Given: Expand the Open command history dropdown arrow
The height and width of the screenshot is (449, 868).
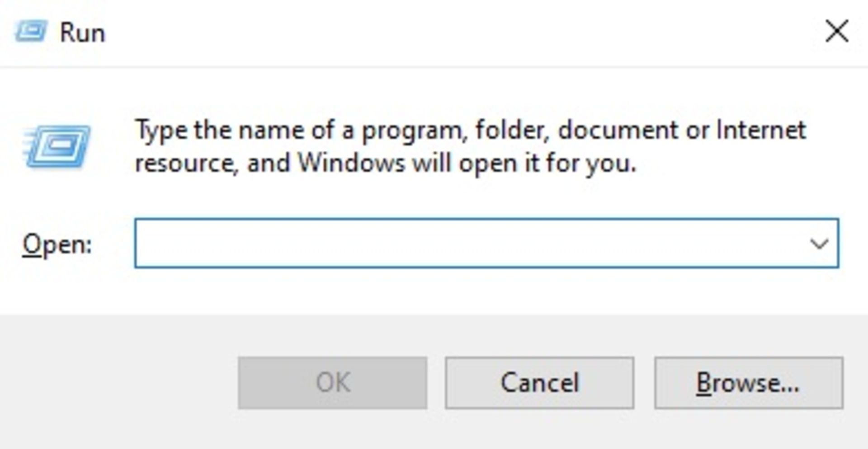Looking at the screenshot, I should point(819,244).
